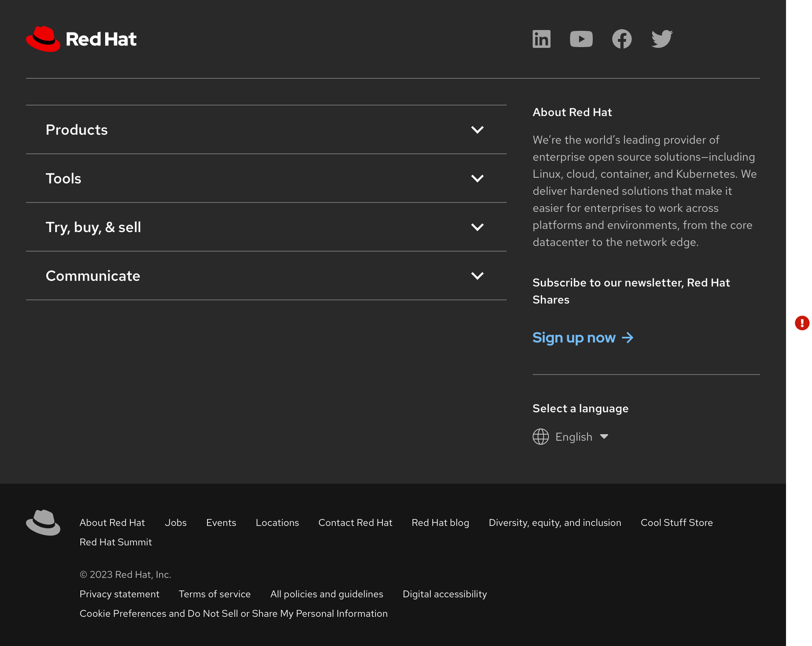
Task: Click the red error badge on right edge
Action: [x=802, y=323]
